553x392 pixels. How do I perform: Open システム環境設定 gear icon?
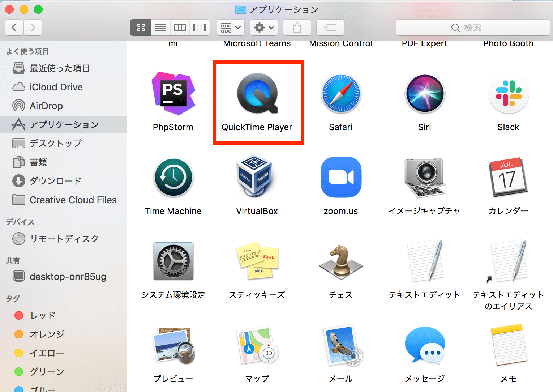[x=173, y=261]
